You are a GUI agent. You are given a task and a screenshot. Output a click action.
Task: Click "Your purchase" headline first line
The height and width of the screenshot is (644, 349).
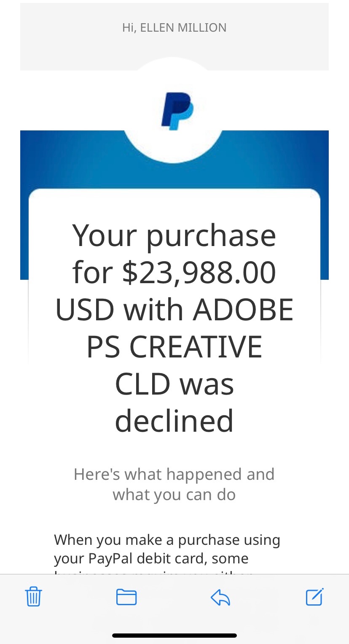pos(174,235)
